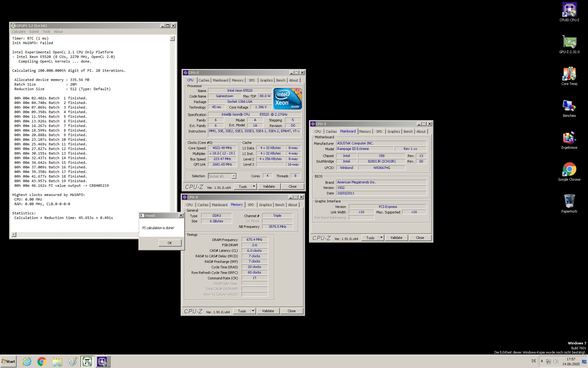Click the Start button
The image size is (588, 368).
pos(8,362)
